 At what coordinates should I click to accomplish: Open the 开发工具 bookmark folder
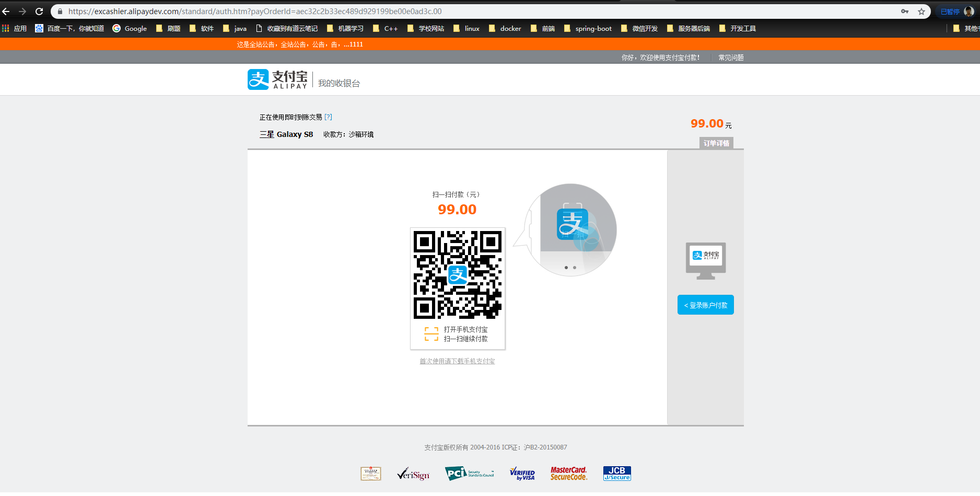pos(737,28)
